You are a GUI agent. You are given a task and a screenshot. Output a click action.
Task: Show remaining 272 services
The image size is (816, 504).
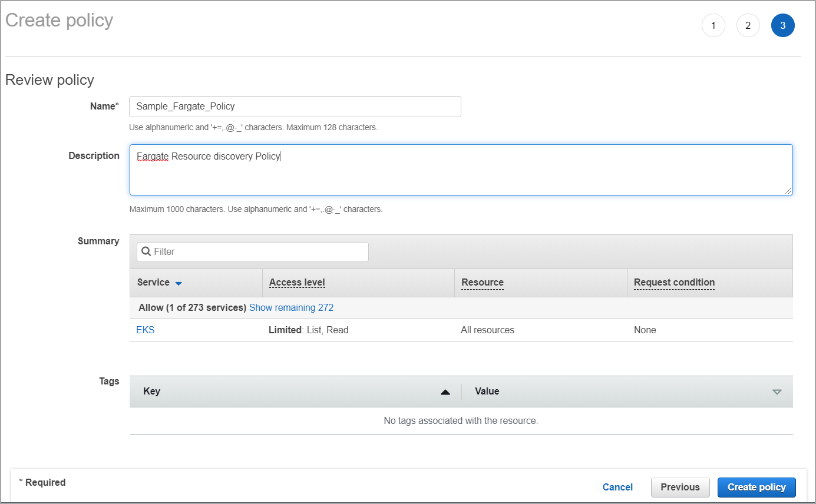[291, 307]
